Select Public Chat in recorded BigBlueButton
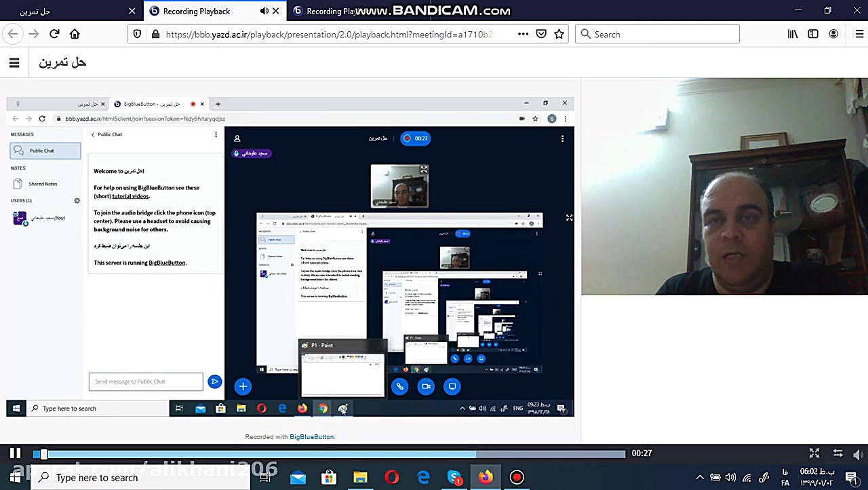 pyautogui.click(x=45, y=151)
